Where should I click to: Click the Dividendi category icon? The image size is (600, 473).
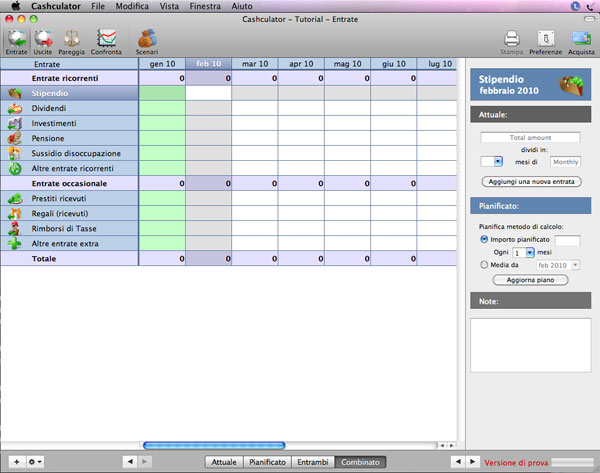point(15,108)
